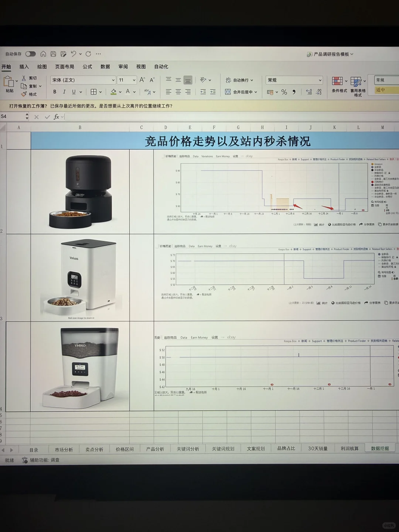This screenshot has height=532, width=399.
Task: Toggle center alignment
Action: click(x=178, y=91)
